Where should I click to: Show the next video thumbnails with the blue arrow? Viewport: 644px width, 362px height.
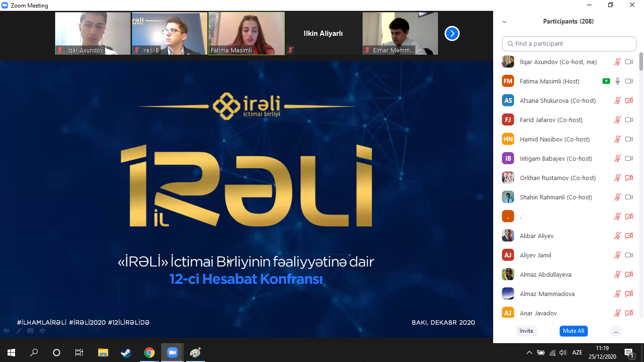452,33
